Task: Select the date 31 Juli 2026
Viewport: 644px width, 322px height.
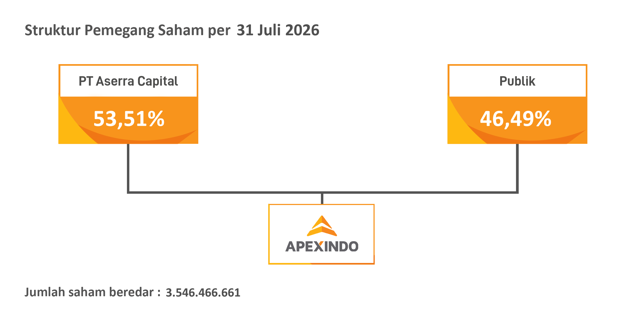Action: coord(278,30)
